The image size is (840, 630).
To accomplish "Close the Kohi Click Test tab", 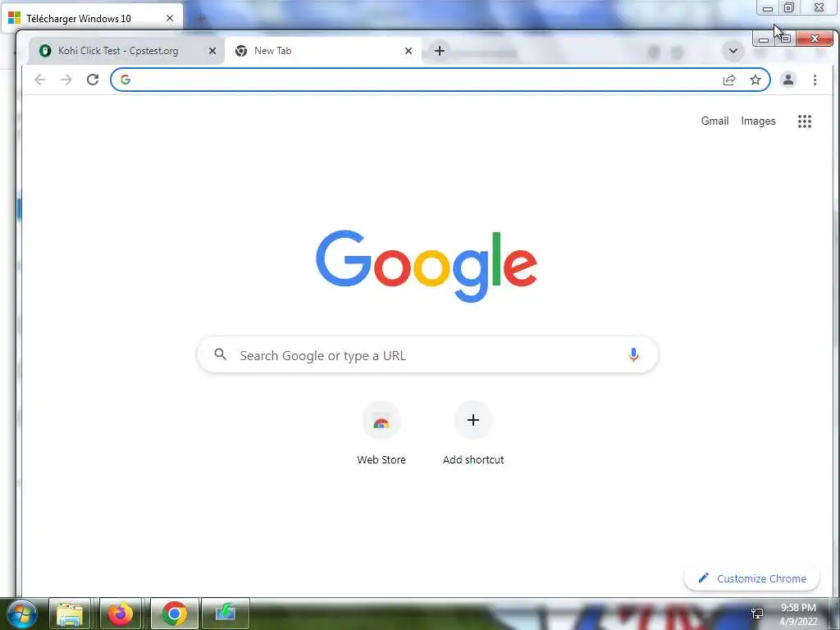I will pos(212,51).
